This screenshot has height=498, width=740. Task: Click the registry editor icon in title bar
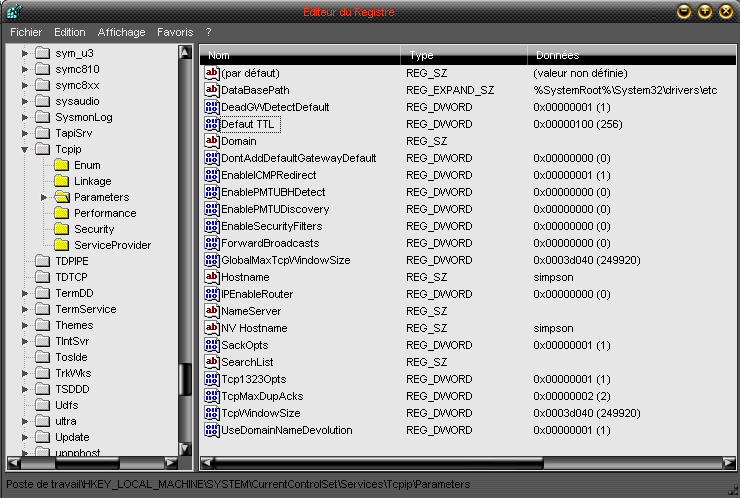[x=15, y=11]
